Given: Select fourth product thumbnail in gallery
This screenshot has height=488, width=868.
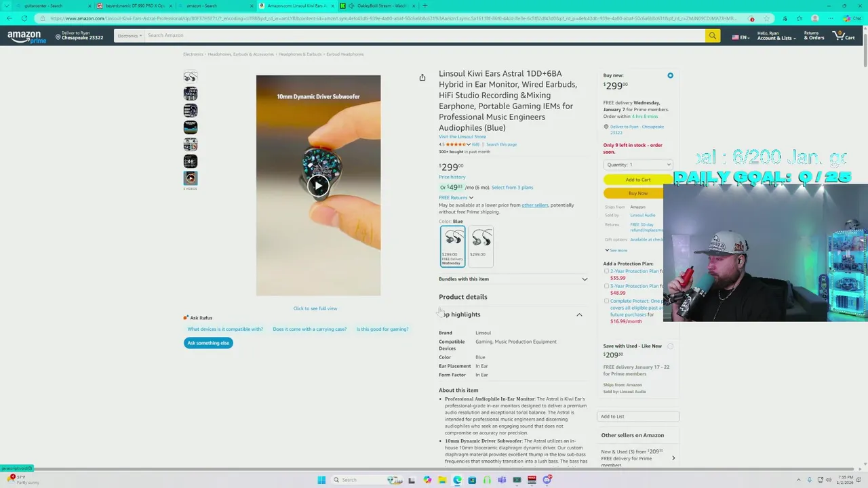Looking at the screenshot, I should [191, 127].
